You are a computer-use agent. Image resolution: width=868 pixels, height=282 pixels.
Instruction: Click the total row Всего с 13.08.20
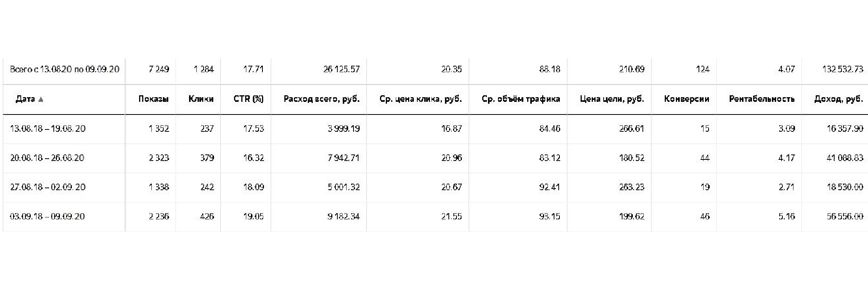(x=435, y=70)
